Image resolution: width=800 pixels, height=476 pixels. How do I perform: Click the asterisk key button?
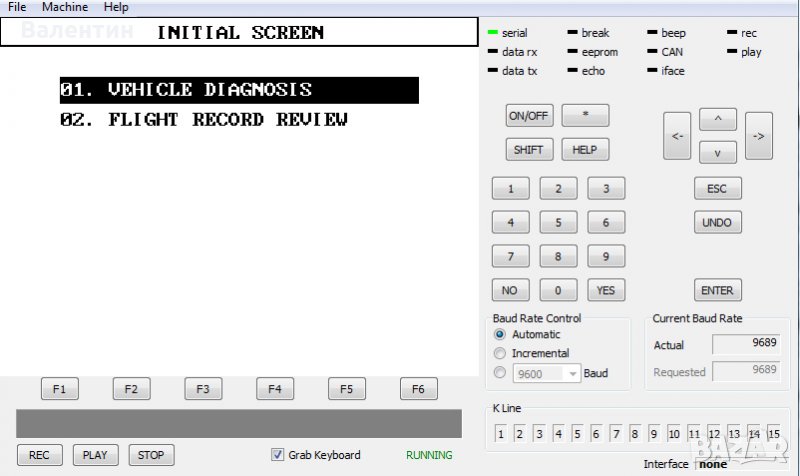coord(585,115)
